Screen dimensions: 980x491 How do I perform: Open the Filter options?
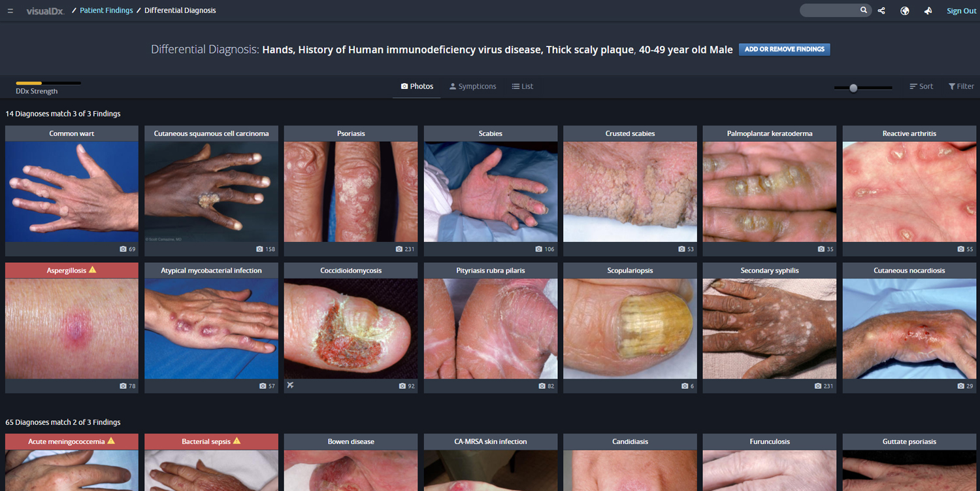coord(961,86)
